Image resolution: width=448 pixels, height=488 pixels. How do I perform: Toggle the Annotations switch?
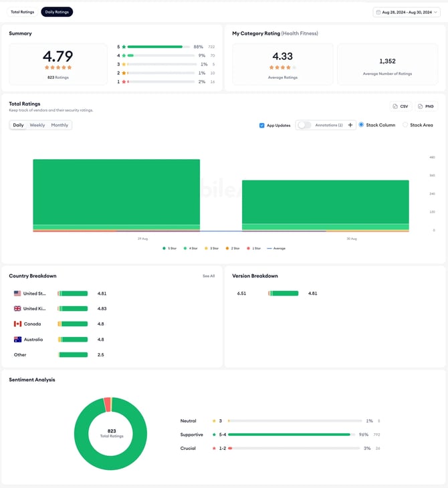tap(304, 125)
